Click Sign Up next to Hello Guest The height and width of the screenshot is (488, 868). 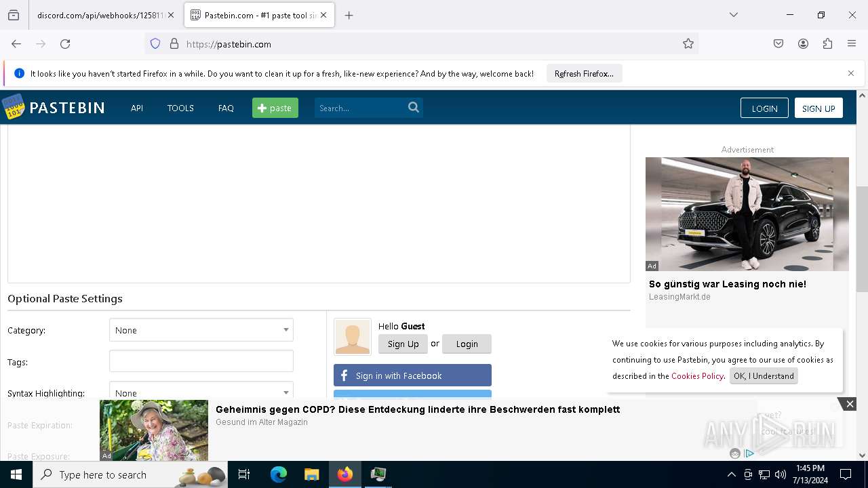coord(403,344)
